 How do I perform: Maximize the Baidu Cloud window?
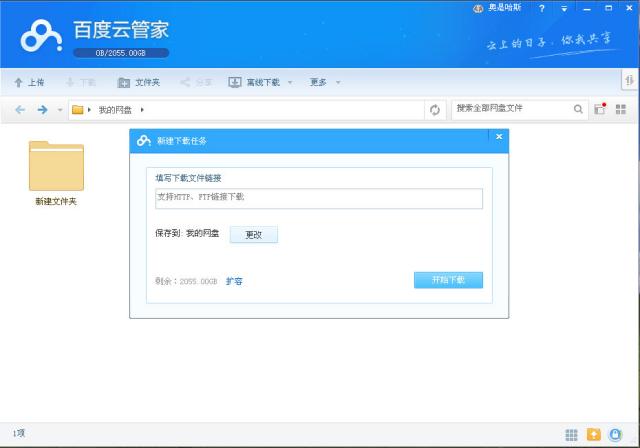(x=609, y=8)
